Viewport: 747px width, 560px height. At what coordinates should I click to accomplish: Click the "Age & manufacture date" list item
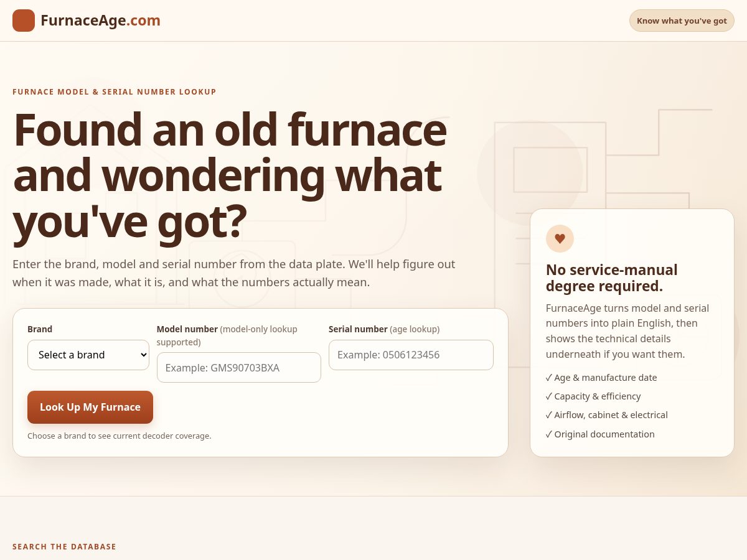[601, 378]
